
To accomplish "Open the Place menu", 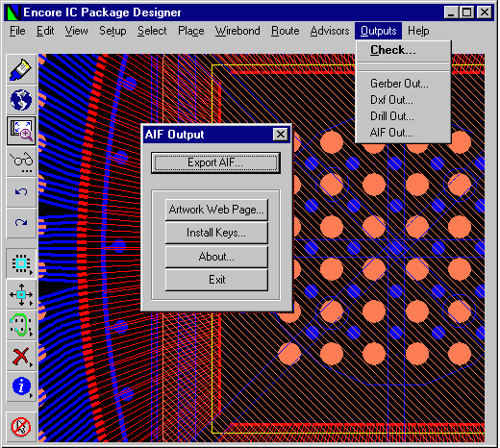I will point(191,31).
